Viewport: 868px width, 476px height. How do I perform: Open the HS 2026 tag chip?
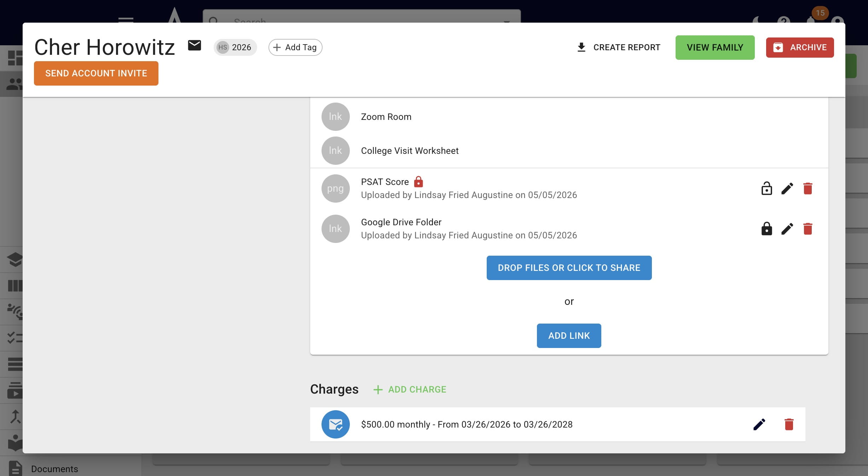(x=235, y=47)
